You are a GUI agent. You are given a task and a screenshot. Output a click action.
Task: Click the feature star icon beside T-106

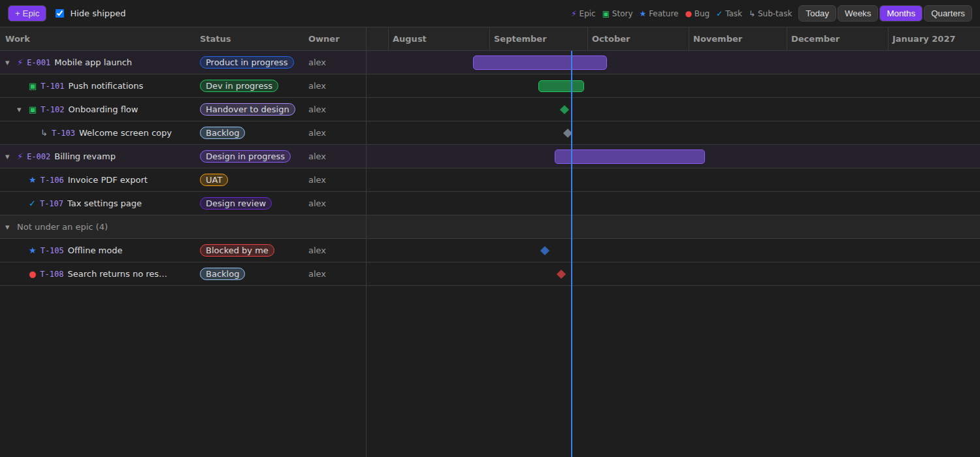coord(33,180)
